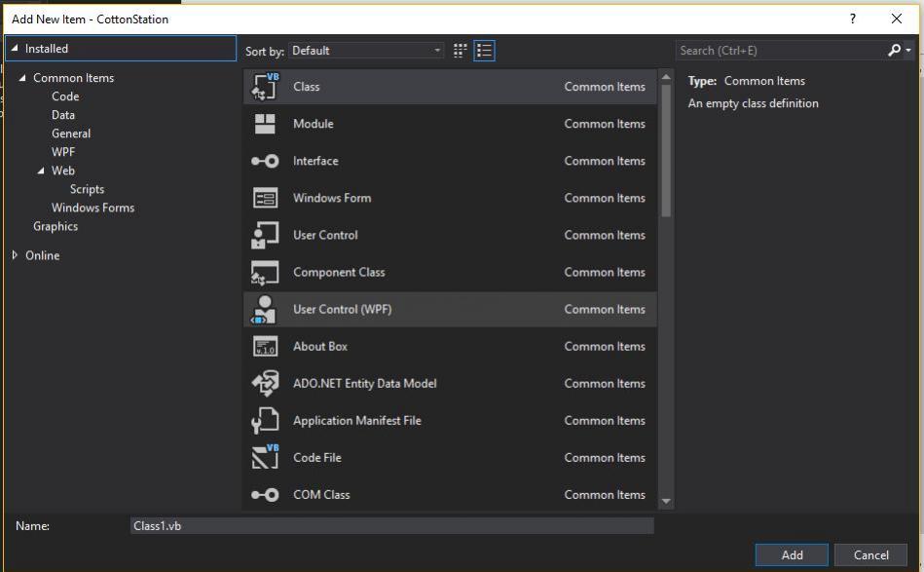Select the Web category label
Image resolution: width=924 pixels, height=572 pixels.
coord(63,171)
